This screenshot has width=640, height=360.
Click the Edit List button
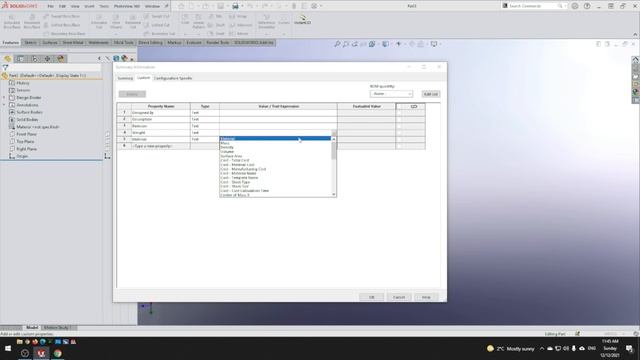tap(431, 94)
